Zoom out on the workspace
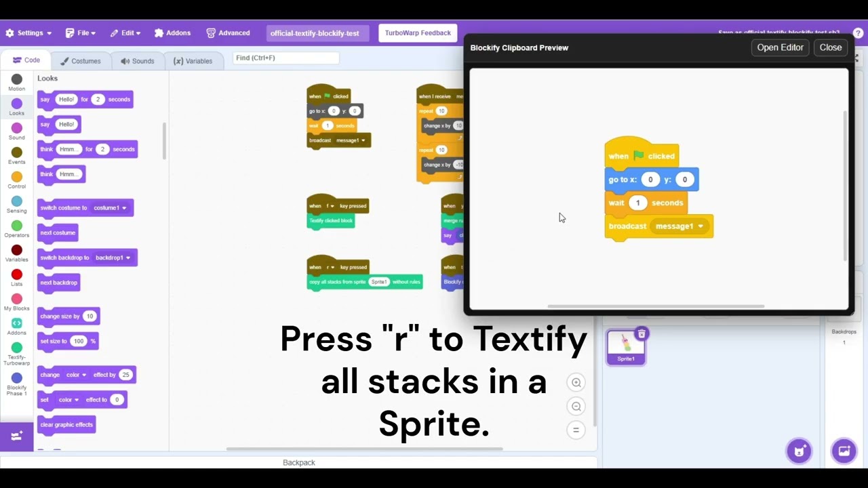868x488 pixels. point(576,406)
